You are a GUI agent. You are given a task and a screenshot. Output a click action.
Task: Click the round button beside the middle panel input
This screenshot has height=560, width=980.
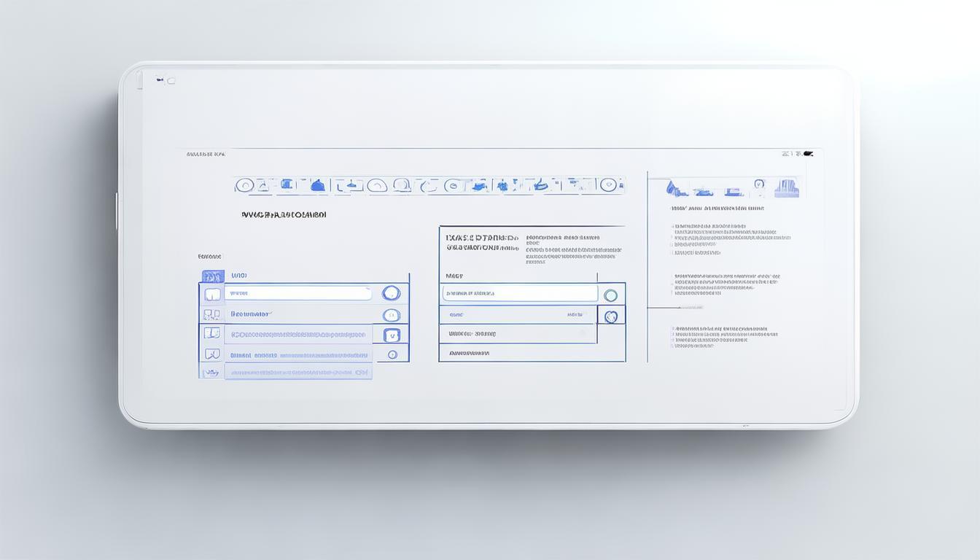coord(610,295)
